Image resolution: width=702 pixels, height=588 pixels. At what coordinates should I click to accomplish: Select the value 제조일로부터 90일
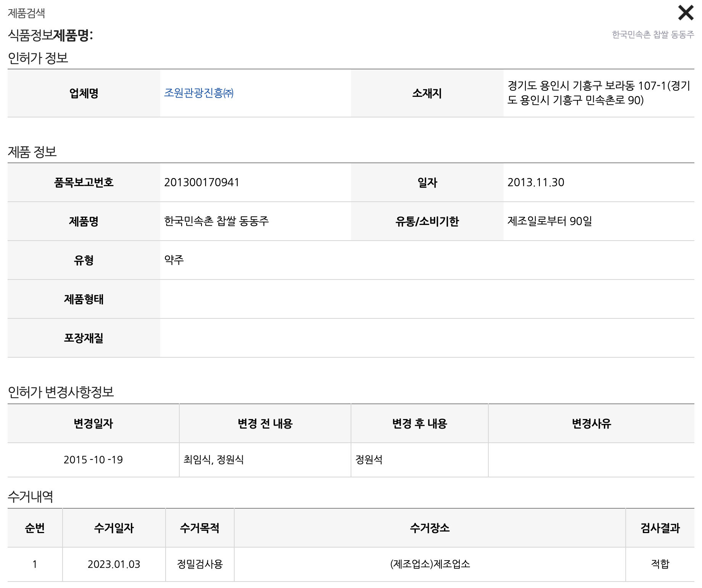[550, 221]
